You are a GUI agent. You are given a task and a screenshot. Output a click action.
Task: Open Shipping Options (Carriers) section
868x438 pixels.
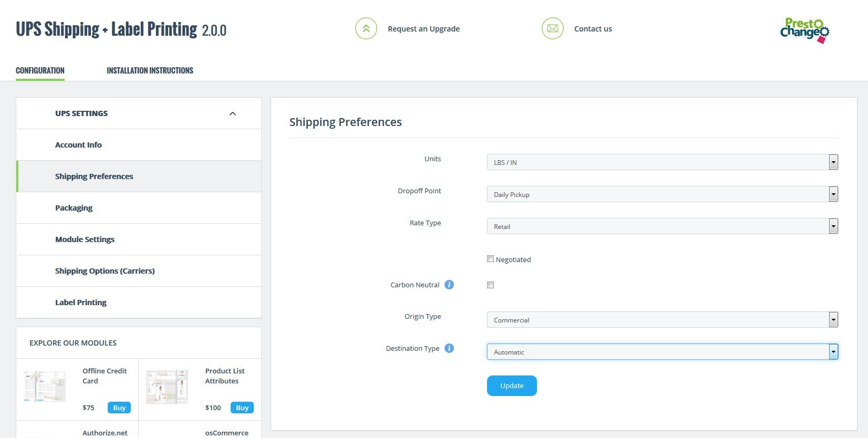139,271
